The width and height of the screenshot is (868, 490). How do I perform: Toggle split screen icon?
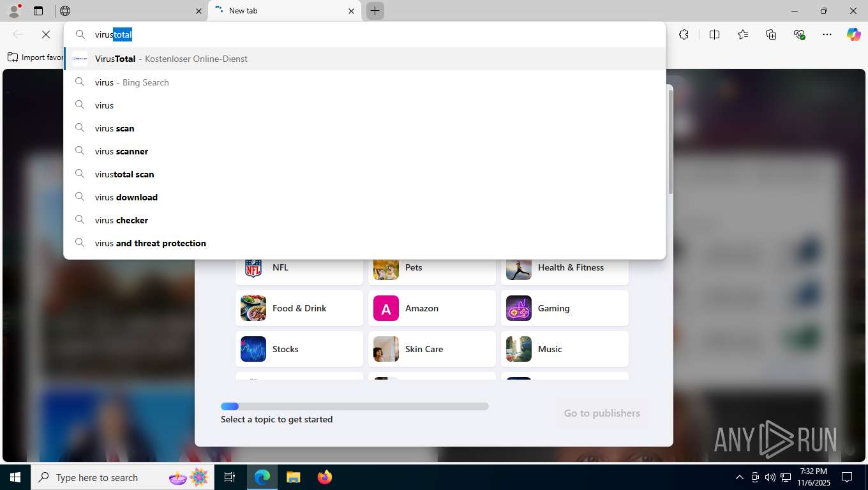click(x=714, y=34)
